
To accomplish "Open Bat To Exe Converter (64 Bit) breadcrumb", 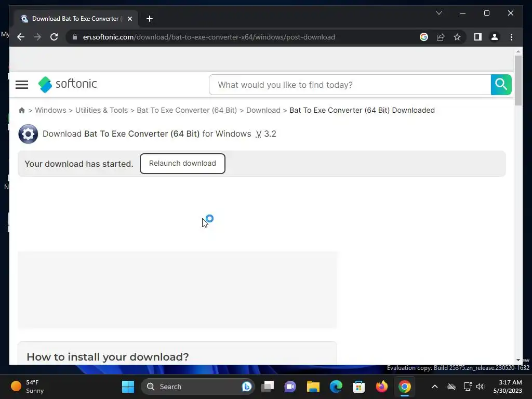I will [x=187, y=110].
